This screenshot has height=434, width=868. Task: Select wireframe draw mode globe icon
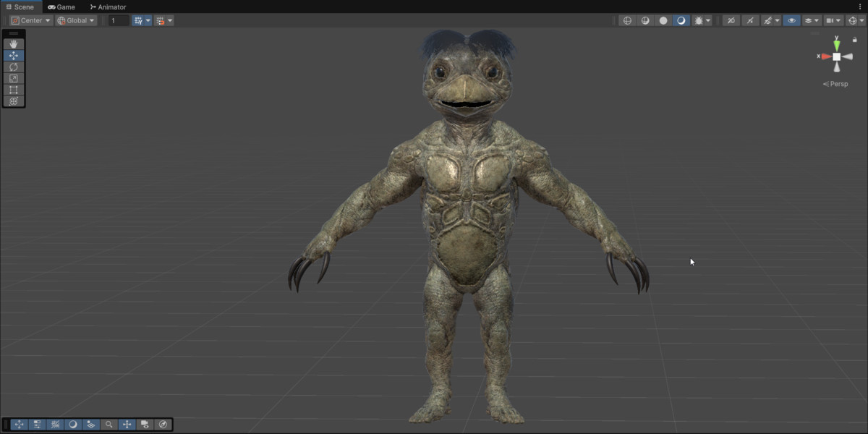(x=627, y=20)
